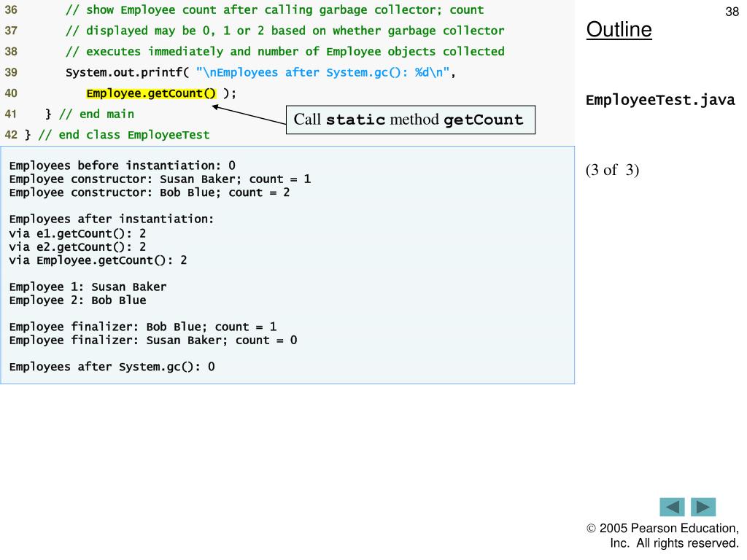
Task: Click the 'end main' comment
Action: [97, 114]
